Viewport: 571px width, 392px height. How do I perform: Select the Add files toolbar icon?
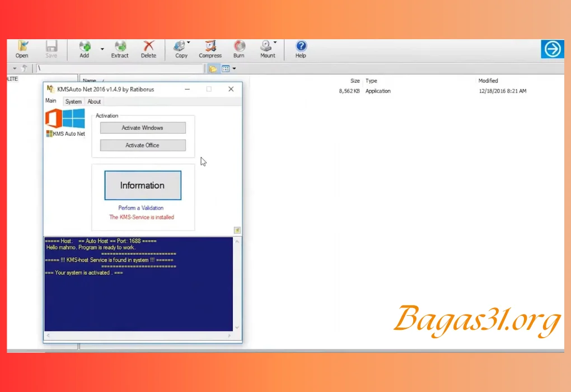point(84,49)
